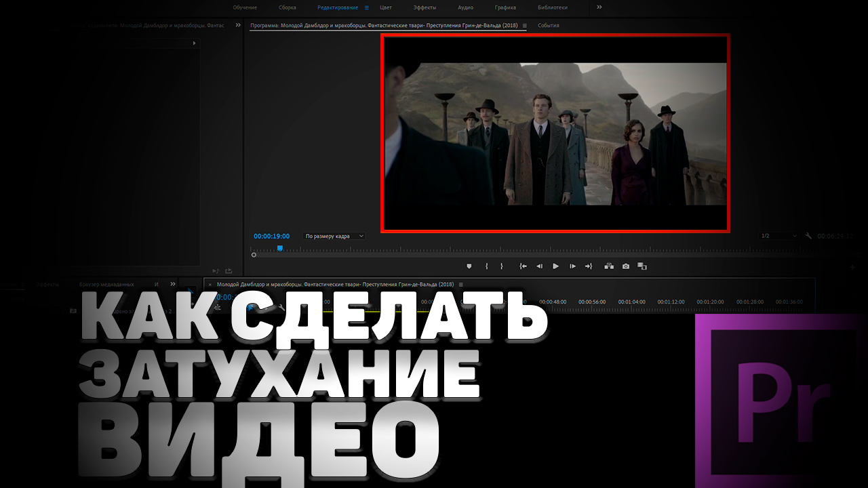Click 00:01:20:00 on the timeline ruler

point(710,302)
